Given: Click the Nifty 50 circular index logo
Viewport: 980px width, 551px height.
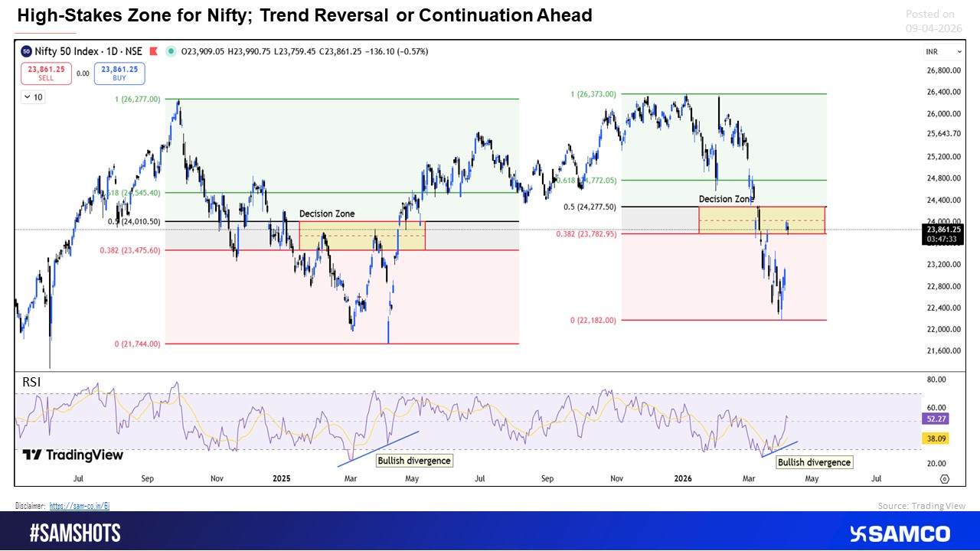Looking at the screenshot, I should (x=27, y=51).
